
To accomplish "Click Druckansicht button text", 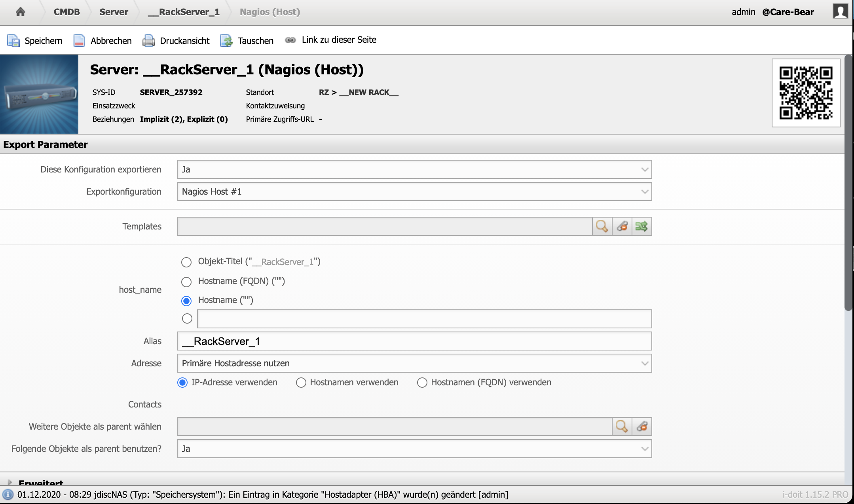I will pos(185,41).
